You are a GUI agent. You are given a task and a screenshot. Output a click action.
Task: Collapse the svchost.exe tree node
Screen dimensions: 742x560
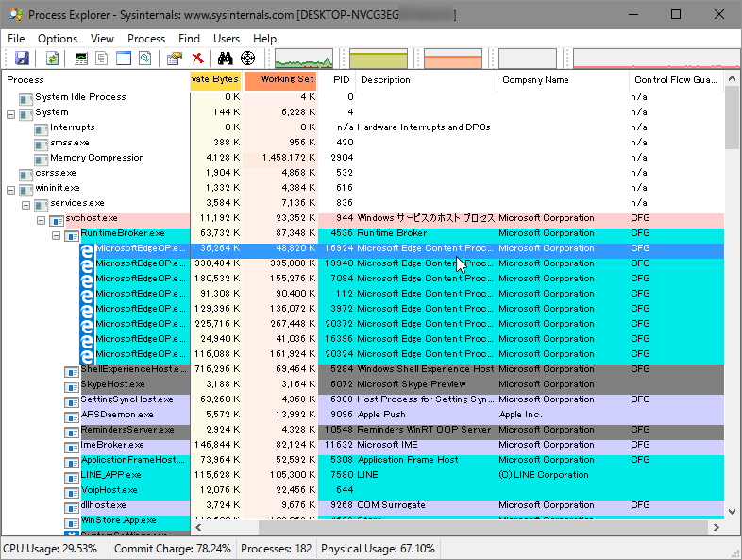point(42,221)
